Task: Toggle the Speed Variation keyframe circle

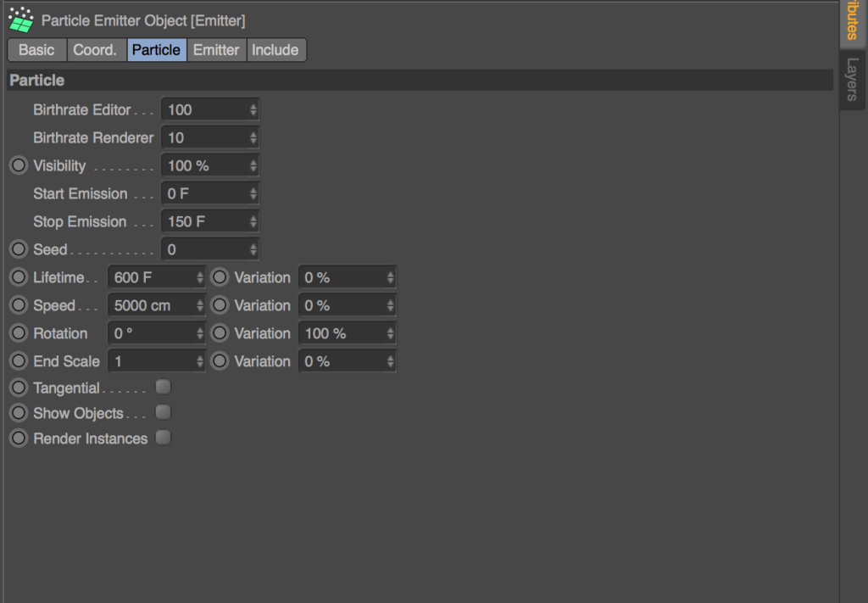Action: pyautogui.click(x=220, y=305)
